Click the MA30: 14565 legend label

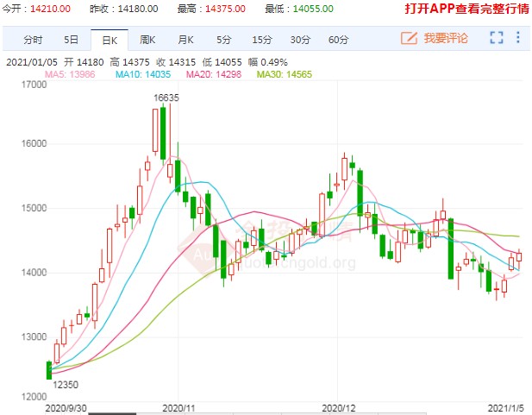[x=285, y=74]
